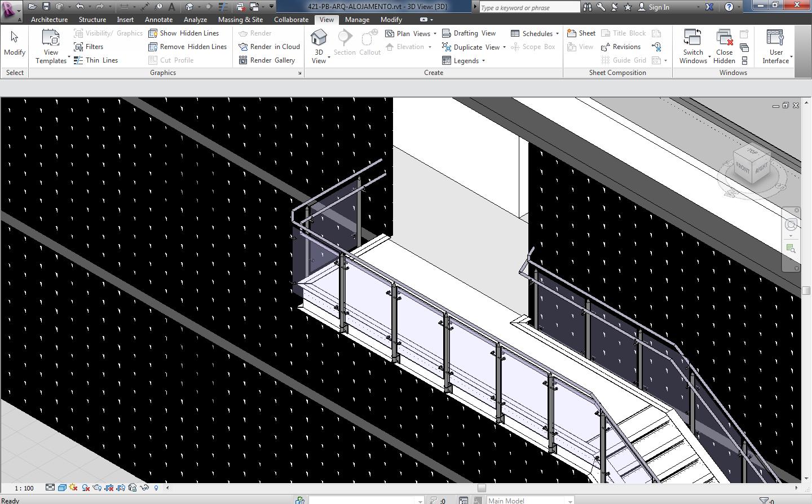Toggle Thin Lines display

click(x=96, y=60)
